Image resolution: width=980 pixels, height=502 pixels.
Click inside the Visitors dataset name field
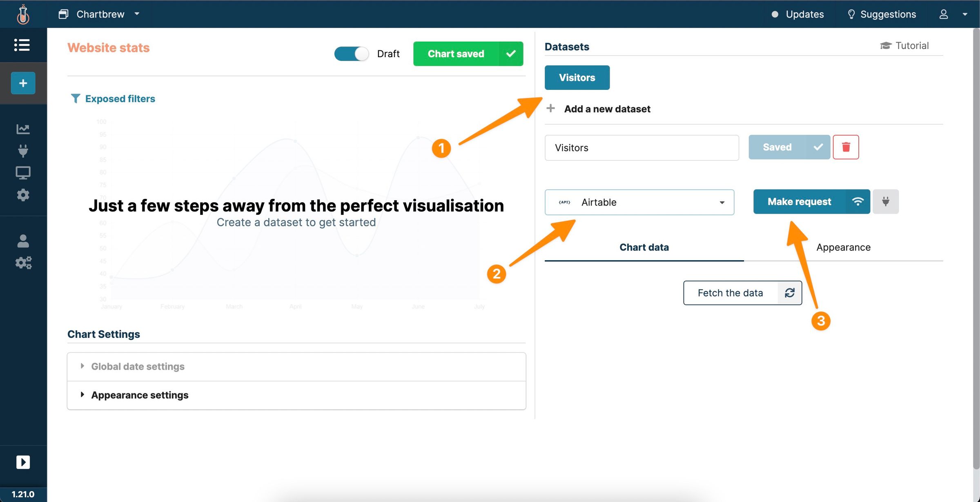click(x=641, y=147)
